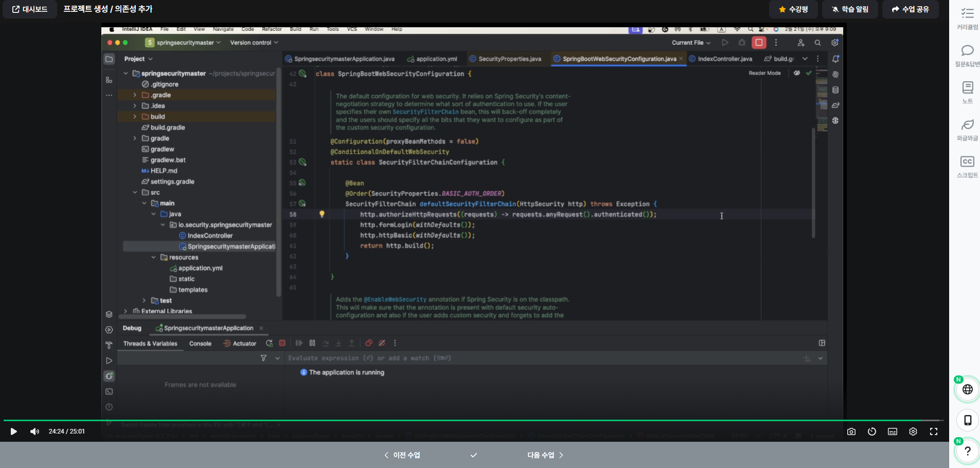This screenshot has width=980, height=468.
Task: Mute the video with the speaker icon
Action: coord(34,431)
